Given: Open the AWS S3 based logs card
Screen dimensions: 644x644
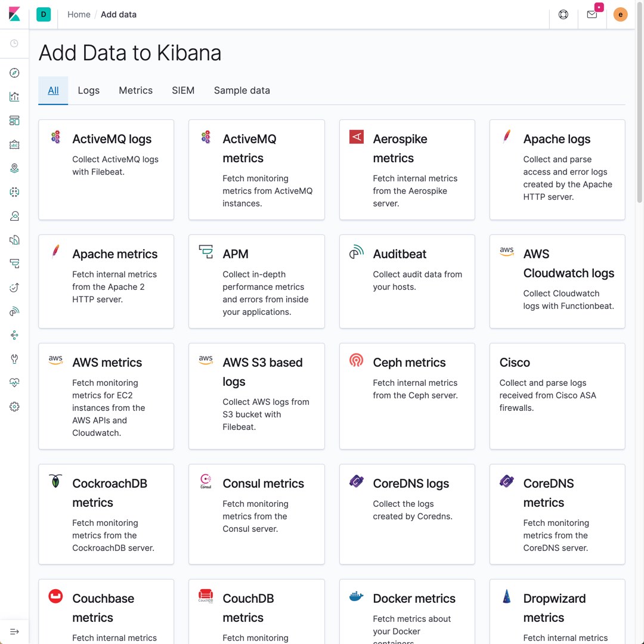Looking at the screenshot, I should coord(256,397).
